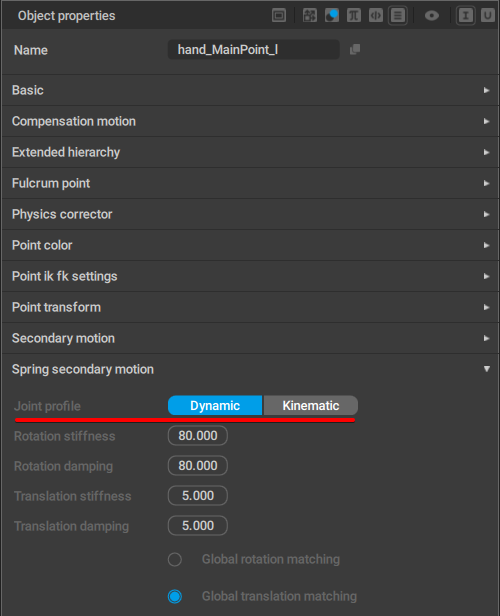Click the Rotation stiffness value field
Image resolution: width=500 pixels, height=616 pixels.
[198, 436]
